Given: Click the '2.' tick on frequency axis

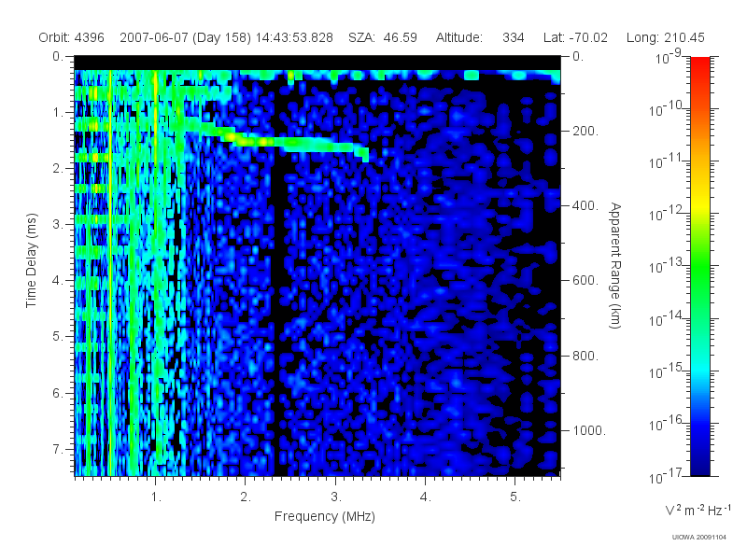Looking at the screenshot, I should point(246,497).
